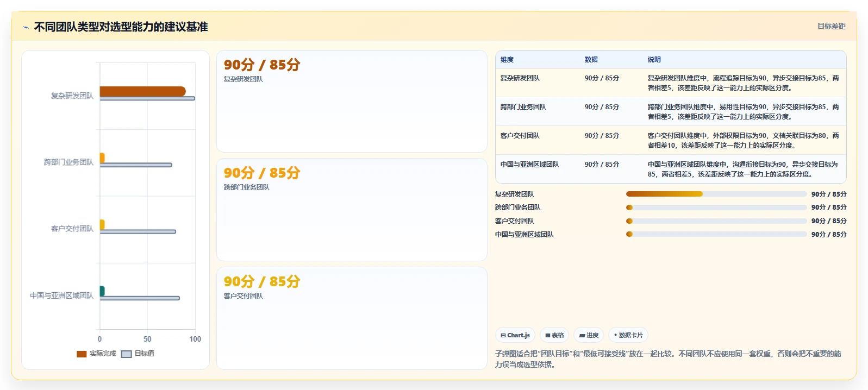
Task: Click the table data value in the 中国与亚洲区域团队 row
Action: [x=602, y=165]
